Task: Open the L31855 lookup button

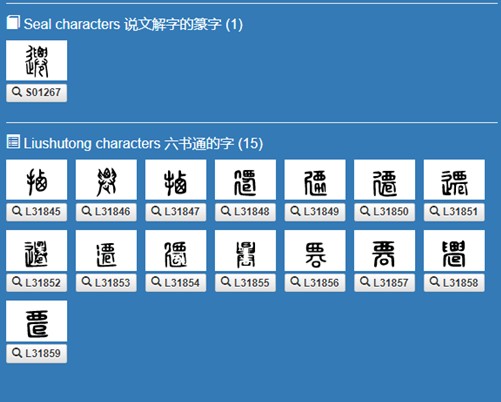Action: click(245, 283)
